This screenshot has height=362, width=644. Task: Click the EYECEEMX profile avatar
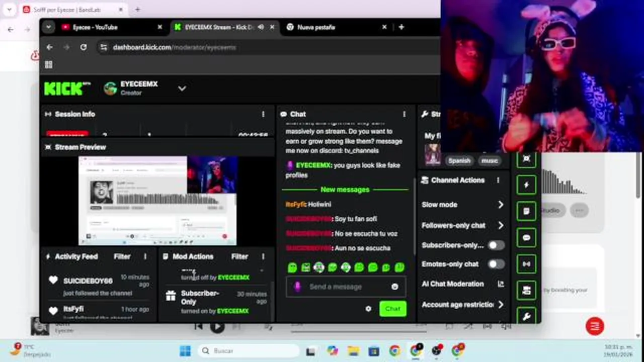point(110,88)
